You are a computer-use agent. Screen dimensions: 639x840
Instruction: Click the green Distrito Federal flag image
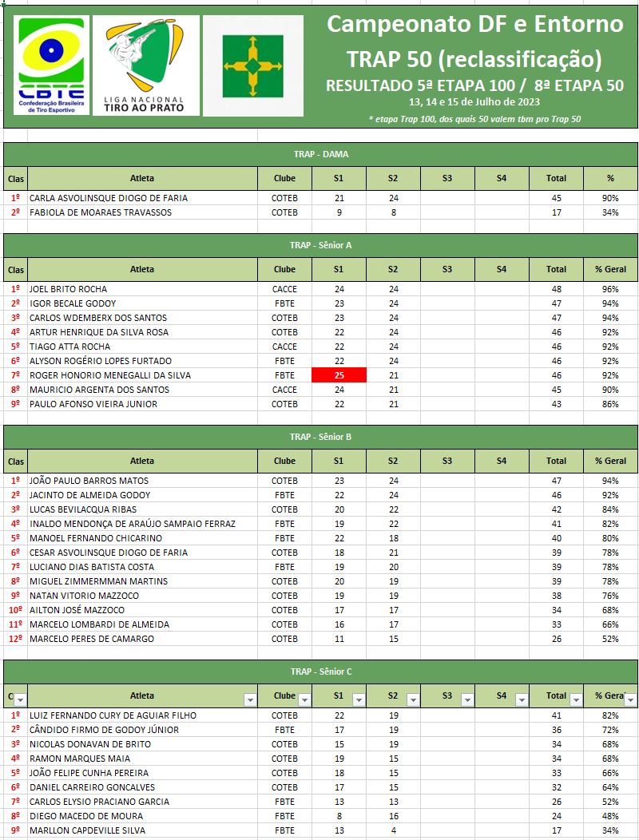[x=253, y=66]
